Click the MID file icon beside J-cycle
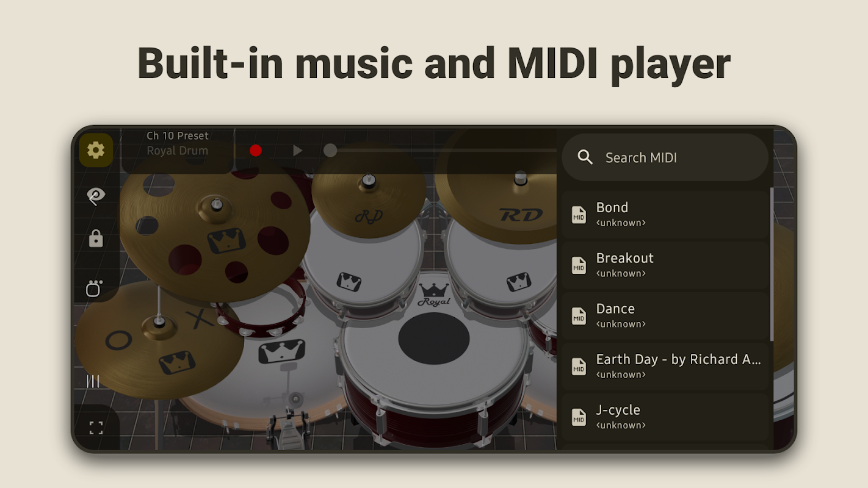The height and width of the screenshot is (488, 868). pos(579,417)
